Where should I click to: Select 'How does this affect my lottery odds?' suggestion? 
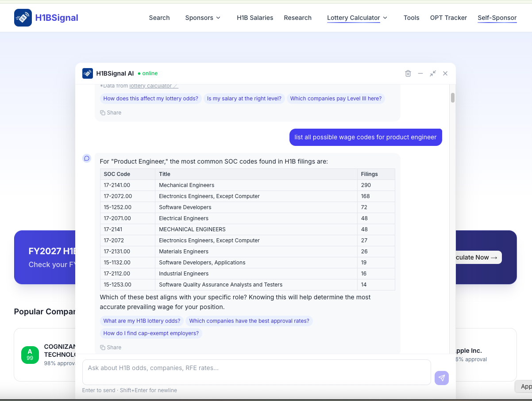tap(151, 99)
